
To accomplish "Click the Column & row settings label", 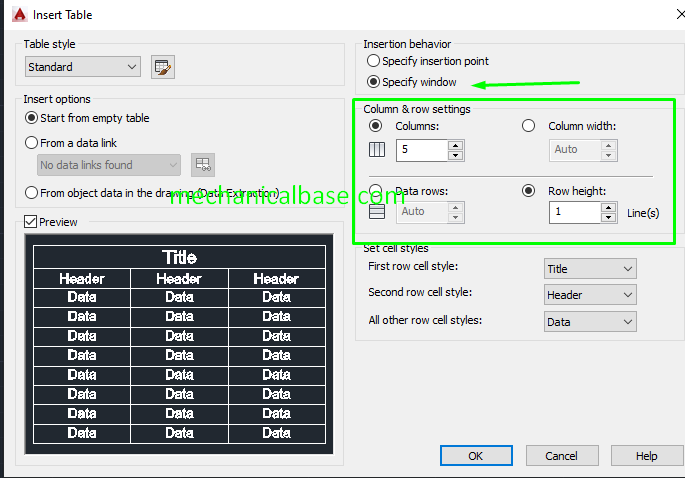I will 417,109.
